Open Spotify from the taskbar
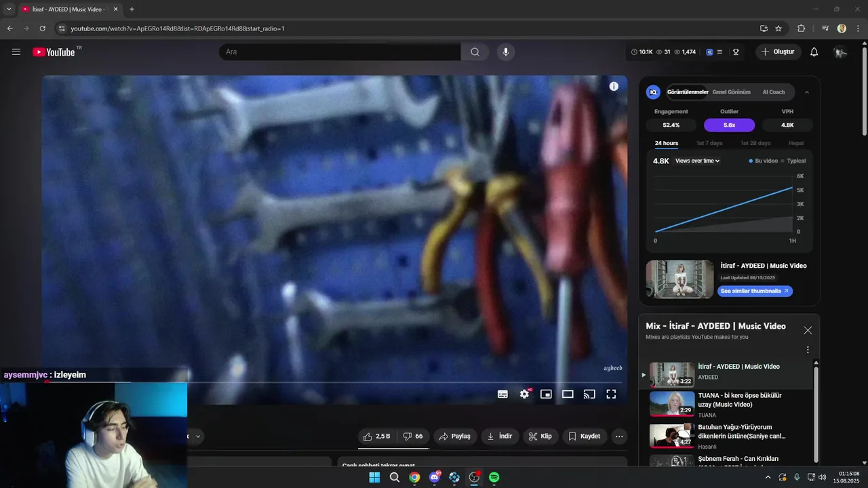Screen dimensions: 868x488 point(494,477)
